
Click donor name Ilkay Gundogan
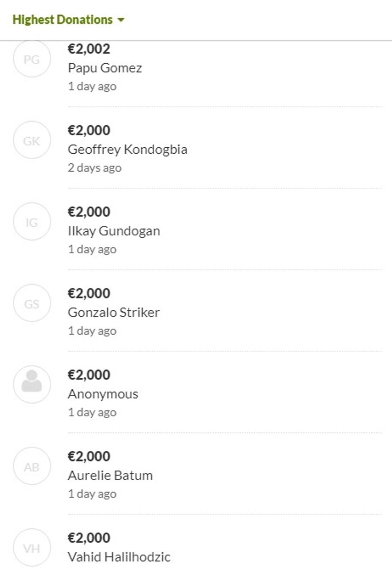pyautogui.click(x=114, y=231)
